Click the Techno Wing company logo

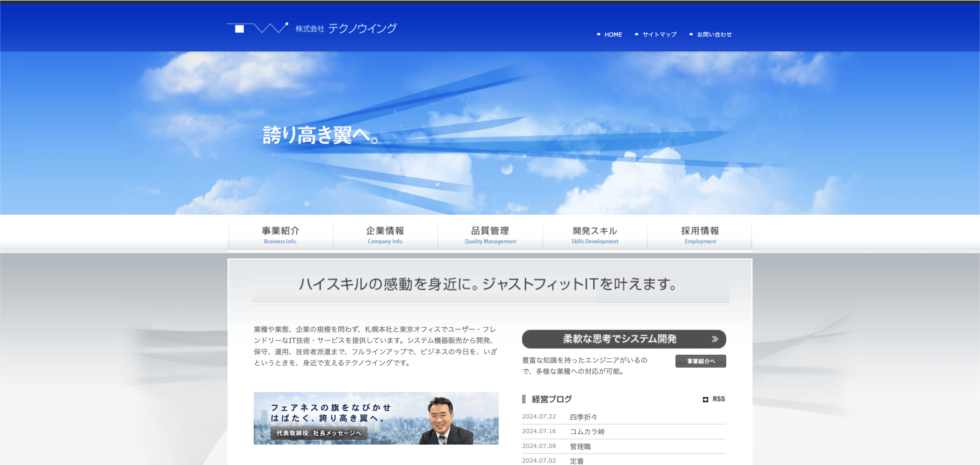click(311, 28)
